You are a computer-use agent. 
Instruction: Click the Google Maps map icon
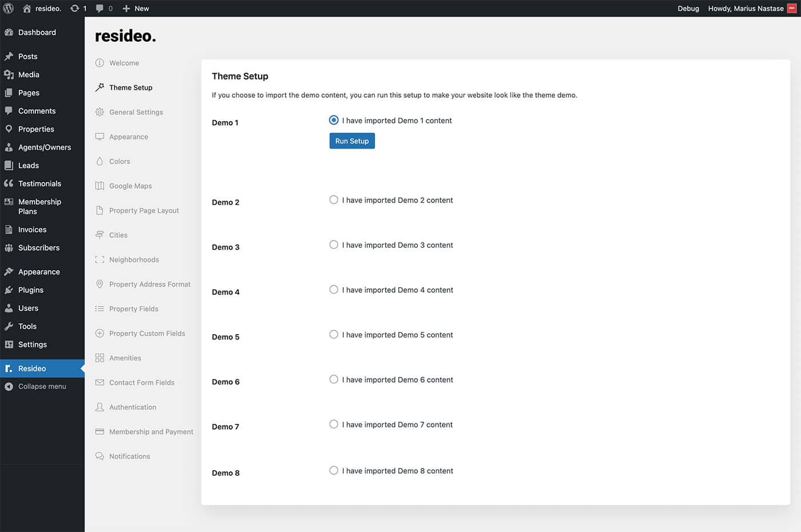coord(100,186)
